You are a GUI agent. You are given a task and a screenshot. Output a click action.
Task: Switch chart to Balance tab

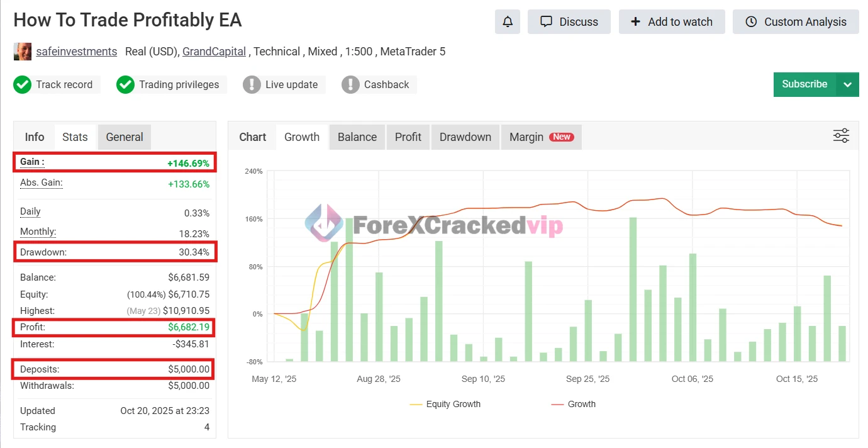(x=357, y=137)
